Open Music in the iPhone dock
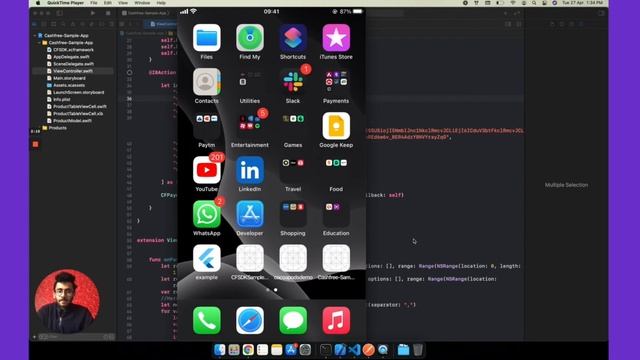Viewport: 640px width, 360px height. 336,320
